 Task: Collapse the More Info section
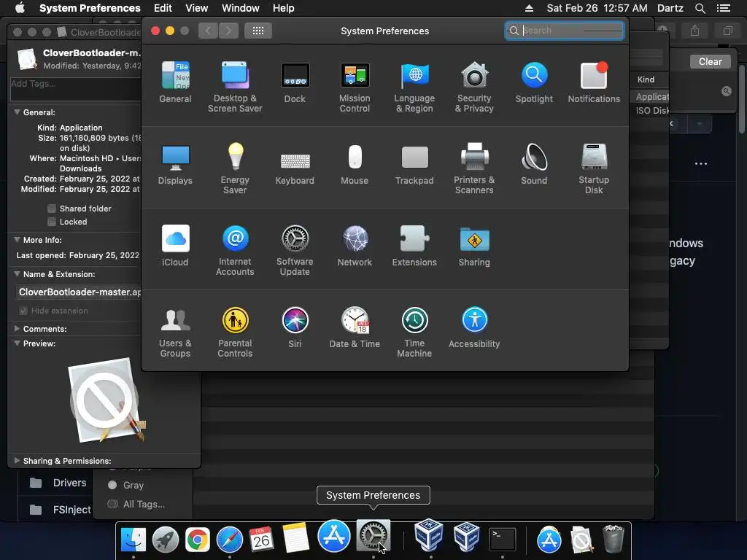18,240
